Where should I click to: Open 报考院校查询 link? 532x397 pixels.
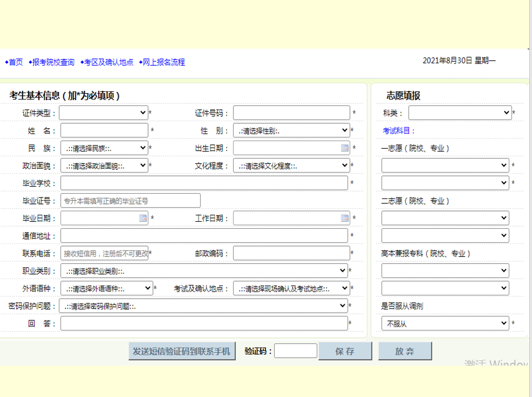[x=53, y=62]
